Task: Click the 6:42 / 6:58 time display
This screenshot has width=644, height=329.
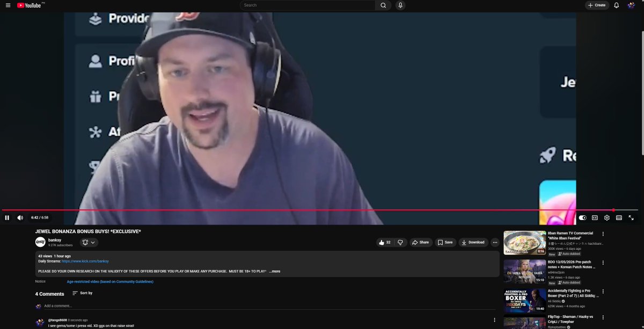Action: [x=40, y=217]
